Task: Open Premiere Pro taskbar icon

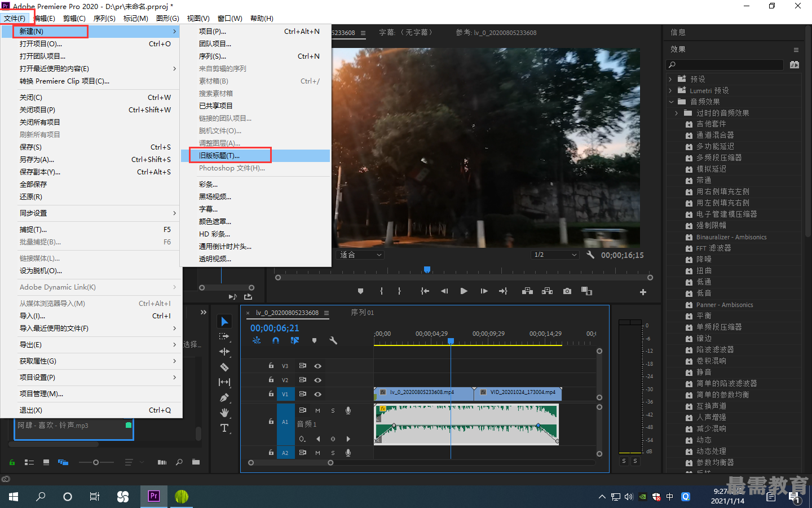Action: (153, 496)
